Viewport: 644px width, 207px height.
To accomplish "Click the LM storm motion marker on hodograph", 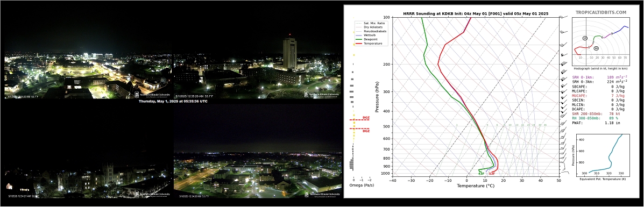I will pyautogui.click(x=585, y=38).
